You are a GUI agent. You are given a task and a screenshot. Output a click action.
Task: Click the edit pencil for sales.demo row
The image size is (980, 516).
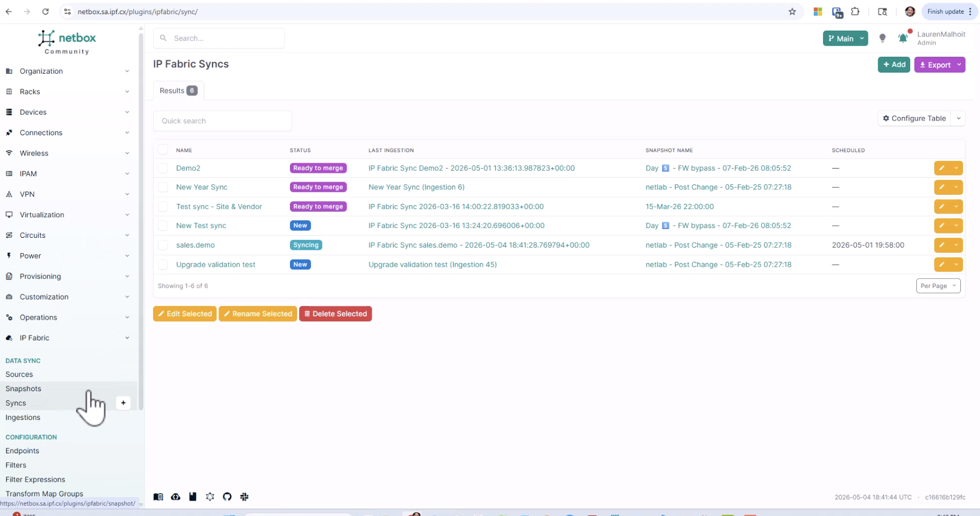tap(942, 245)
